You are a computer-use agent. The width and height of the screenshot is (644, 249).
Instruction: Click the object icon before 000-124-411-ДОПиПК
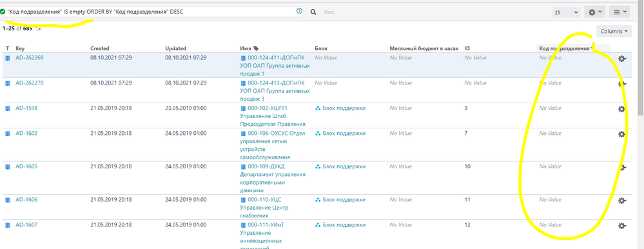(243, 58)
